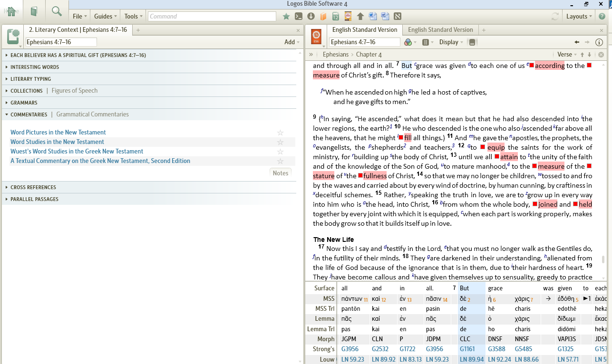The image size is (612, 364).
Task: Click the previous verse up arrow
Action: (583, 55)
